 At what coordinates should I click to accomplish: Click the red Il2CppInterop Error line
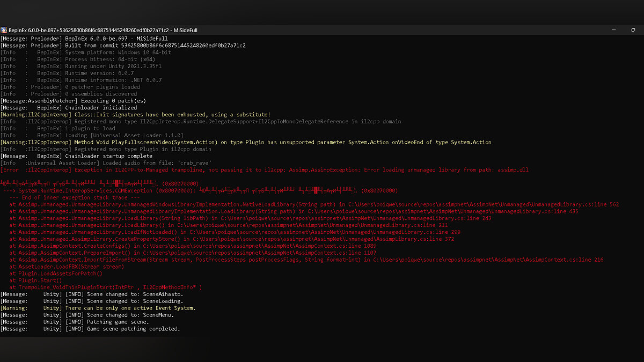(x=263, y=170)
